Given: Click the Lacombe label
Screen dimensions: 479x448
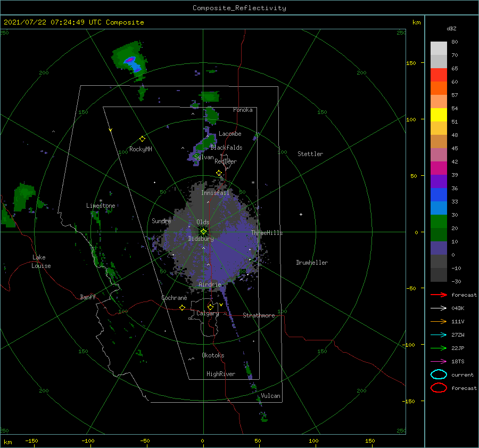Looking at the screenshot, I should [230, 134].
